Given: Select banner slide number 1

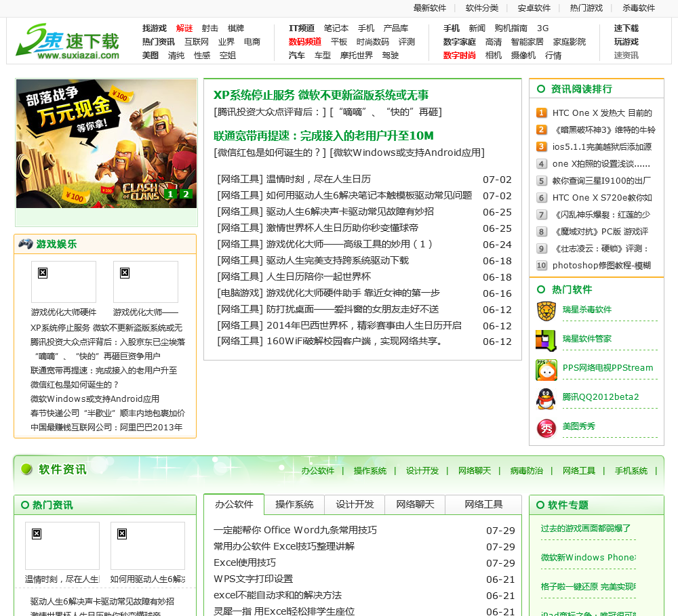Looking at the screenshot, I should tap(170, 194).
